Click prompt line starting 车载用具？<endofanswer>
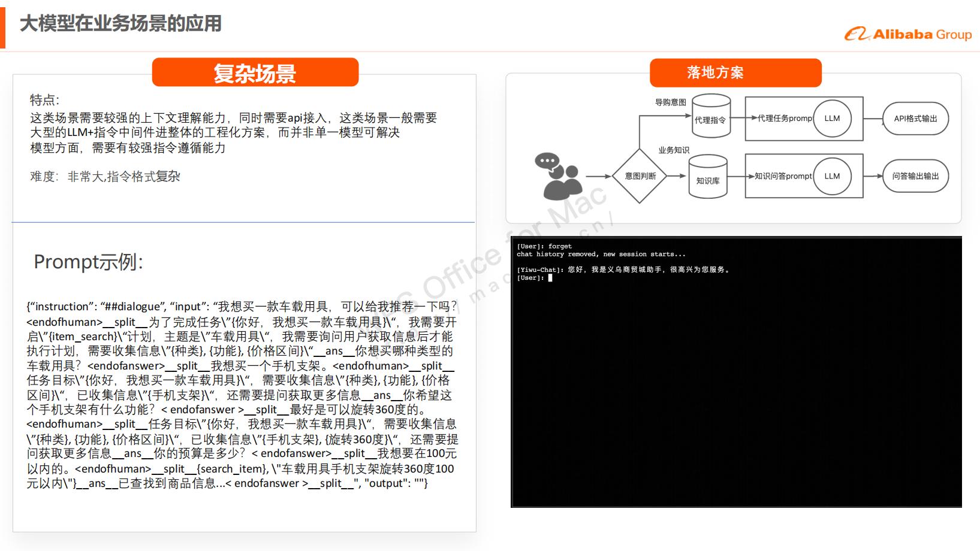 [x=240, y=366]
